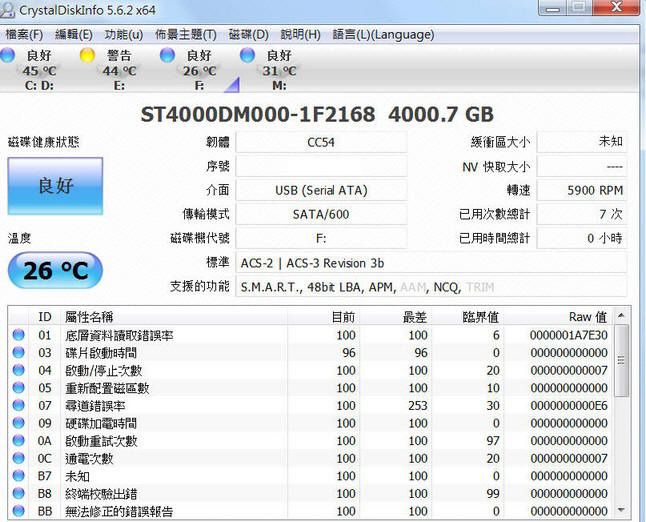
Task: Select the 重新配置磁區數 row
Action: (x=311, y=388)
